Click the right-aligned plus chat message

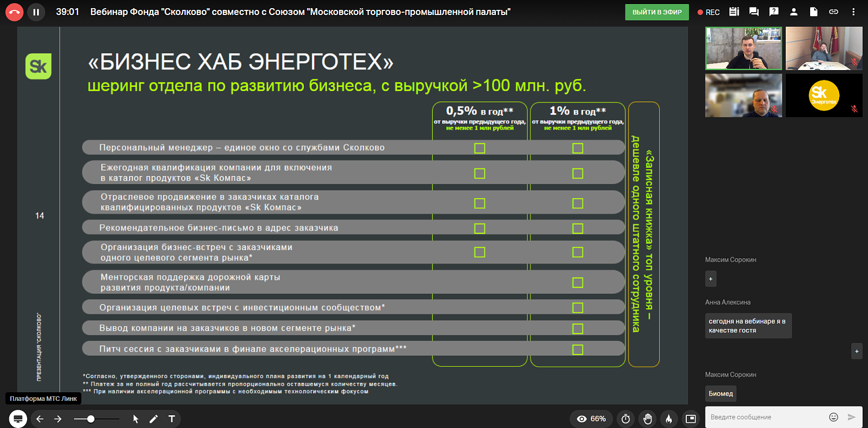pyautogui.click(x=857, y=351)
